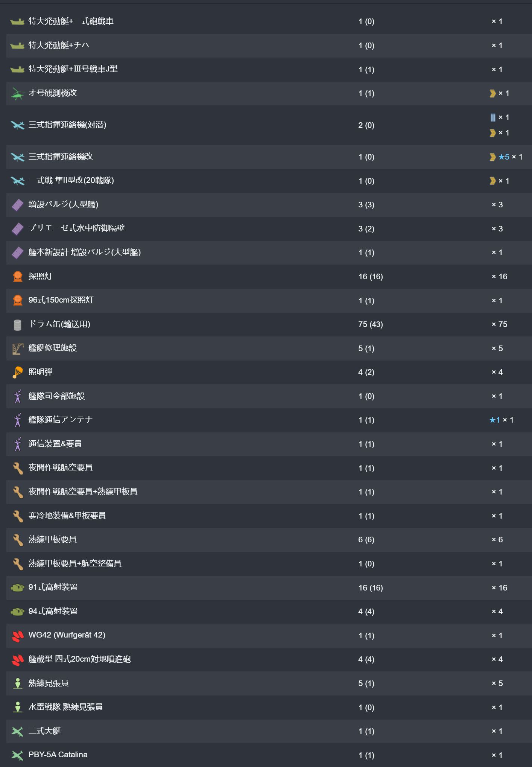Click the crane icon beside 艦艇修理施設

[x=18, y=348]
